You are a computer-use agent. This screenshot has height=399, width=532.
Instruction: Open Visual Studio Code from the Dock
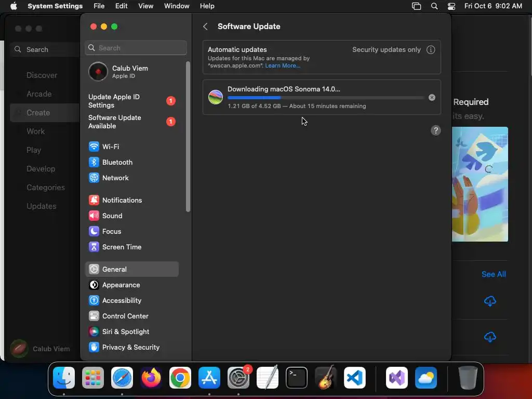pyautogui.click(x=354, y=378)
